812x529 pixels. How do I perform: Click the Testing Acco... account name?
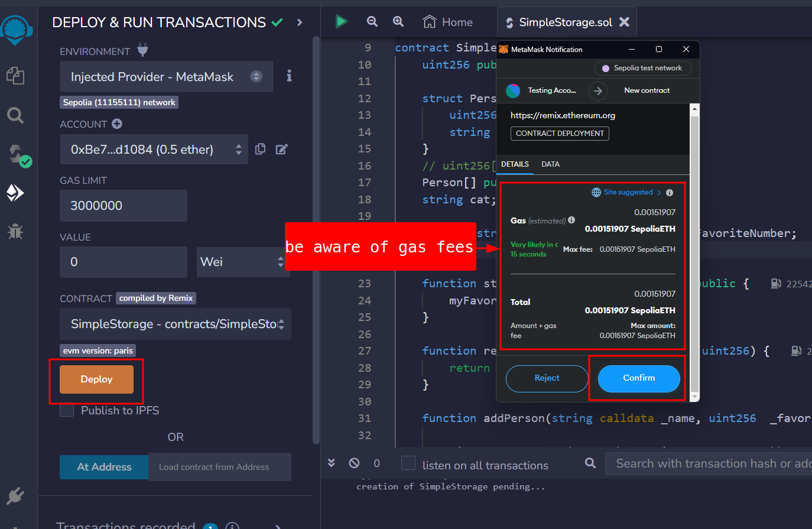pyautogui.click(x=552, y=90)
